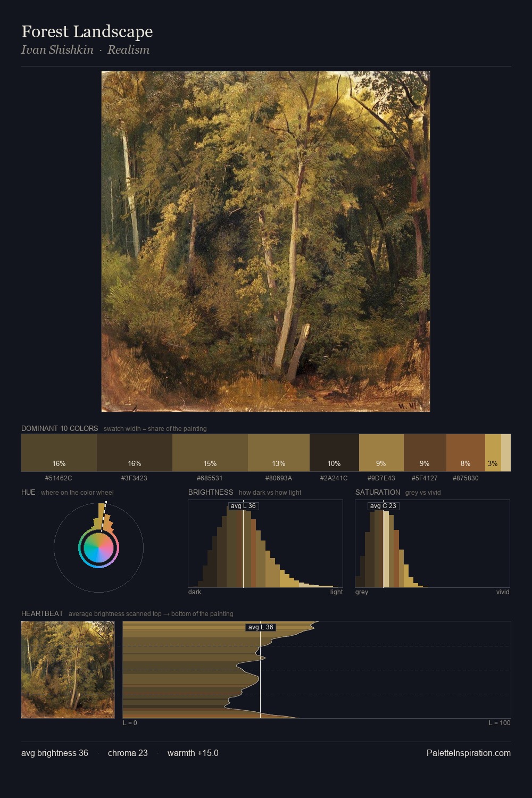This screenshot has width=532, height=798.
Task: Click the rainbow hue color wheel
Action: pos(98,548)
